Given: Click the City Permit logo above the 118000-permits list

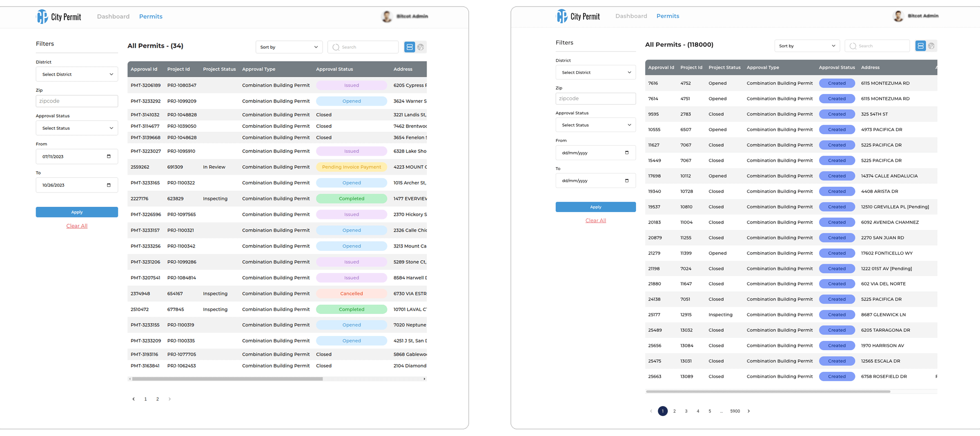Looking at the screenshot, I should click(x=578, y=16).
